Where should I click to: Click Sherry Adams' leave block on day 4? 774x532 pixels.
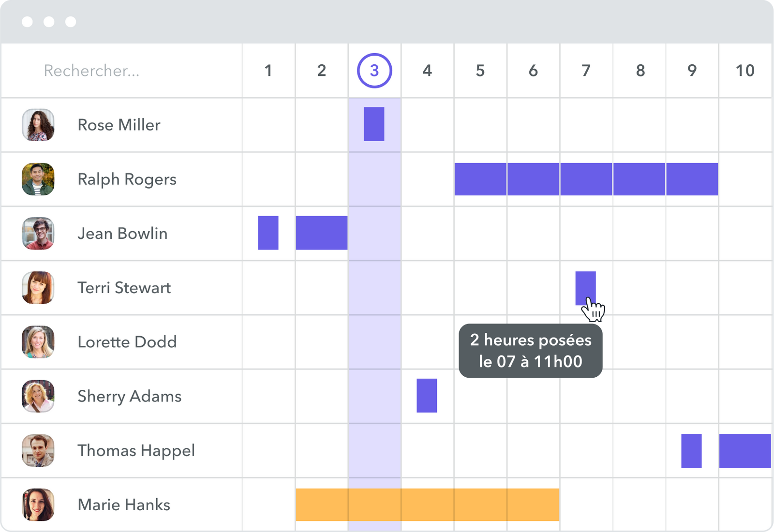pyautogui.click(x=427, y=396)
